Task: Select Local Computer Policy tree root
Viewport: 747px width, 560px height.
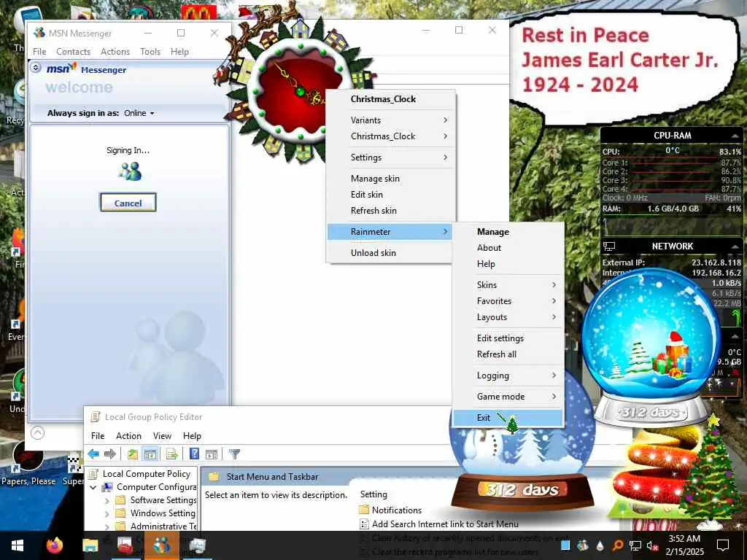Action: click(146, 474)
